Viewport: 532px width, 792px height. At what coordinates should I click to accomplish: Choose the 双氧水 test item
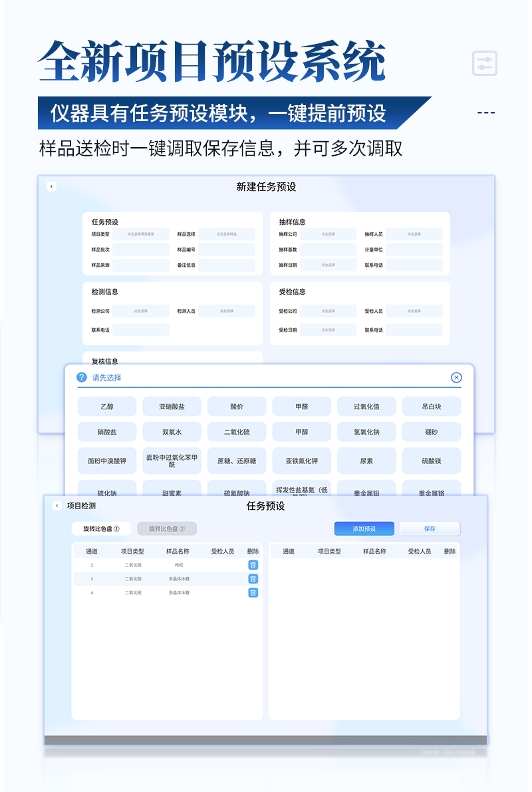[x=172, y=433]
